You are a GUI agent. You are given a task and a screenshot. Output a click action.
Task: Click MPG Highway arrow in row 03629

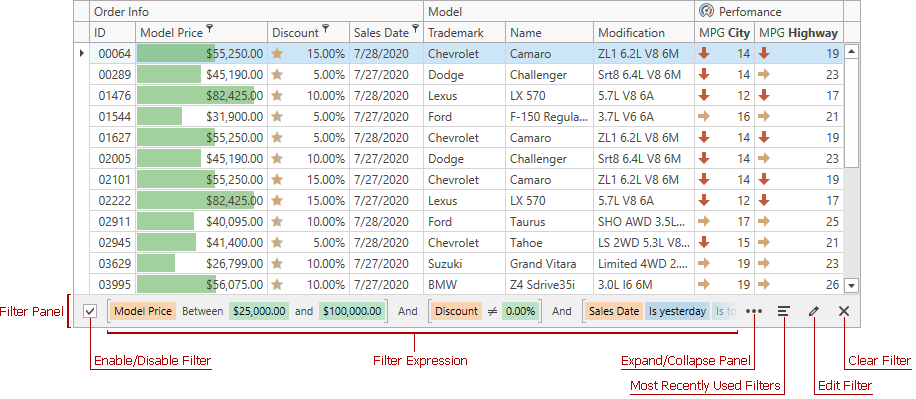(x=764, y=263)
